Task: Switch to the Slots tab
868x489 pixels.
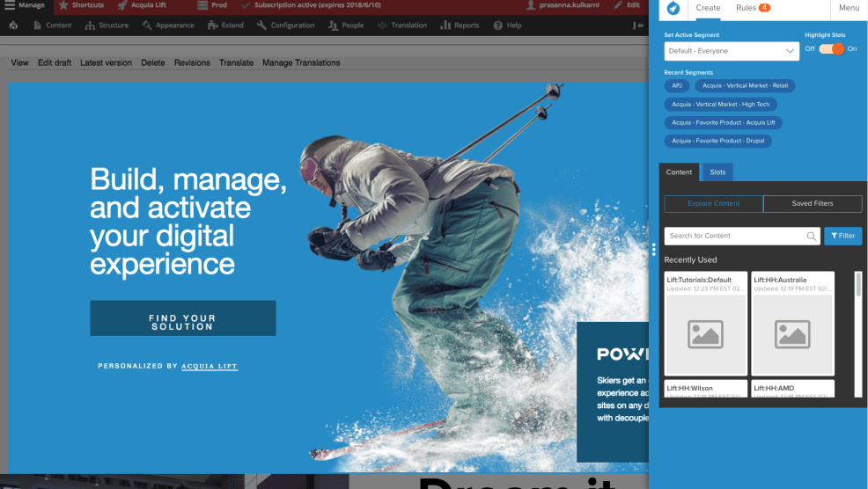Action: pyautogui.click(x=717, y=172)
